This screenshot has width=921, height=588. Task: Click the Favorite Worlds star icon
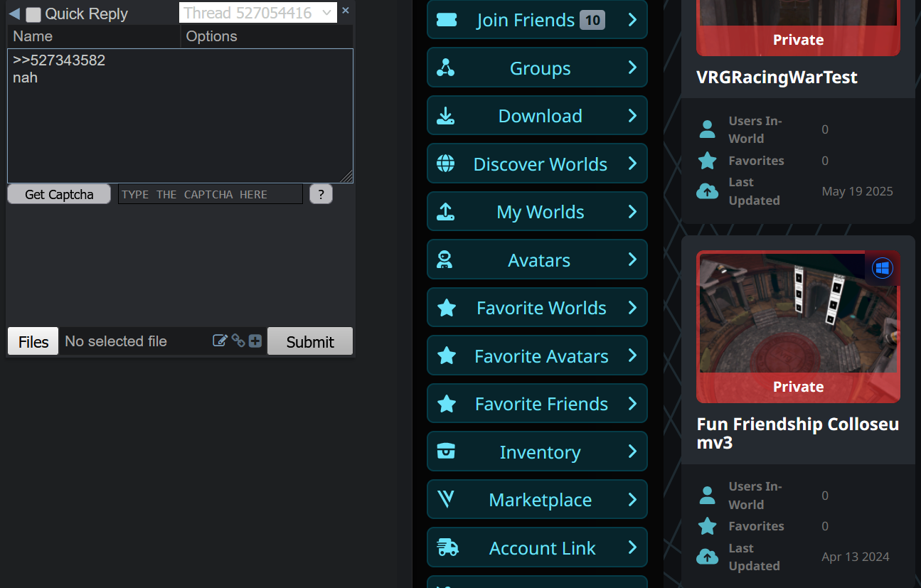(447, 308)
